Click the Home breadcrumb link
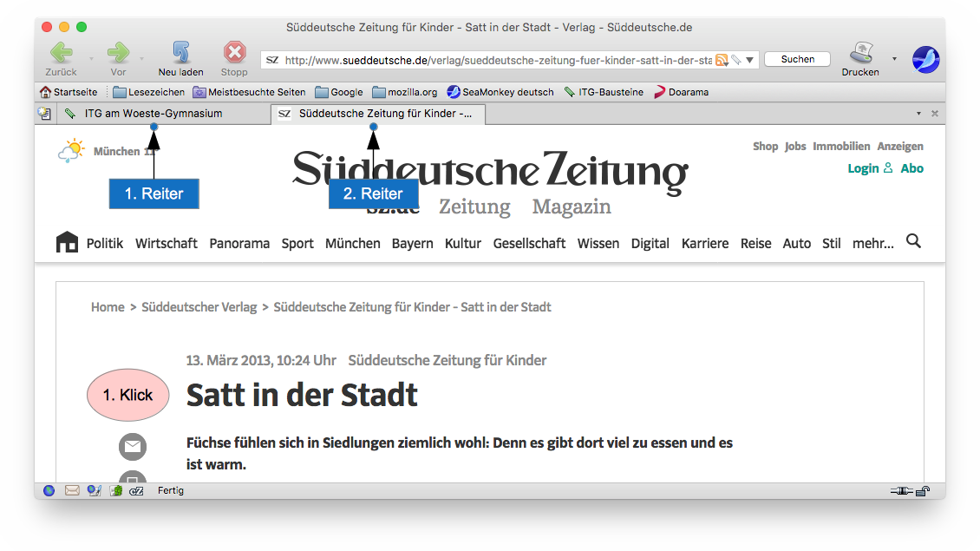Viewport: 980px width, 551px height. coord(108,307)
